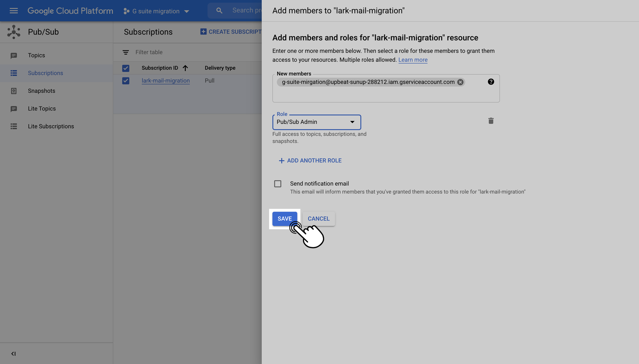This screenshot has width=639, height=364.
Task: Toggle the select-all subscriptions checkbox
Action: [x=126, y=68]
